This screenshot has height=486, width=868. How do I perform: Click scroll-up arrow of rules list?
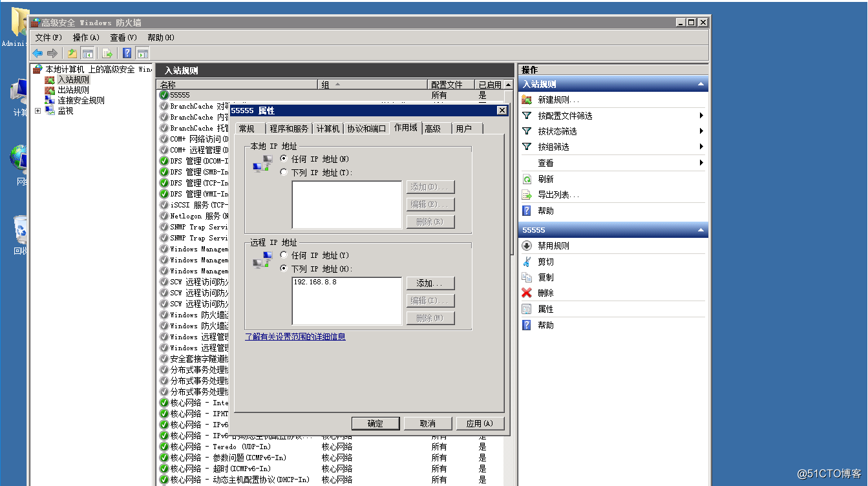[508, 85]
